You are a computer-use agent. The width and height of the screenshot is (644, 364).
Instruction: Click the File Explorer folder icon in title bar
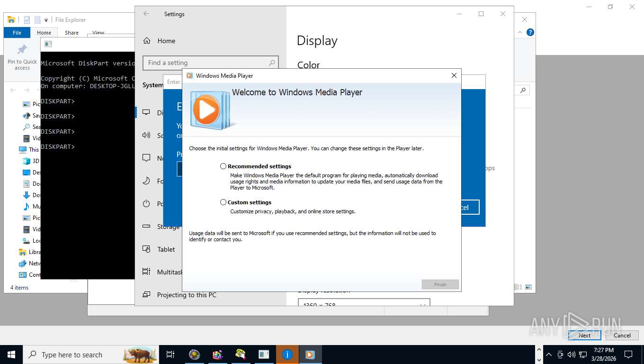pyautogui.click(x=11, y=19)
